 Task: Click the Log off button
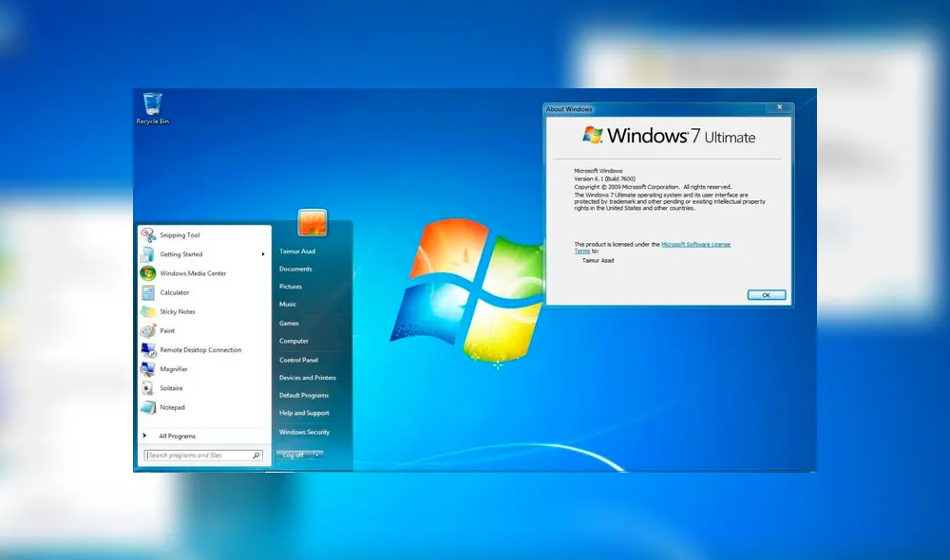[x=294, y=455]
